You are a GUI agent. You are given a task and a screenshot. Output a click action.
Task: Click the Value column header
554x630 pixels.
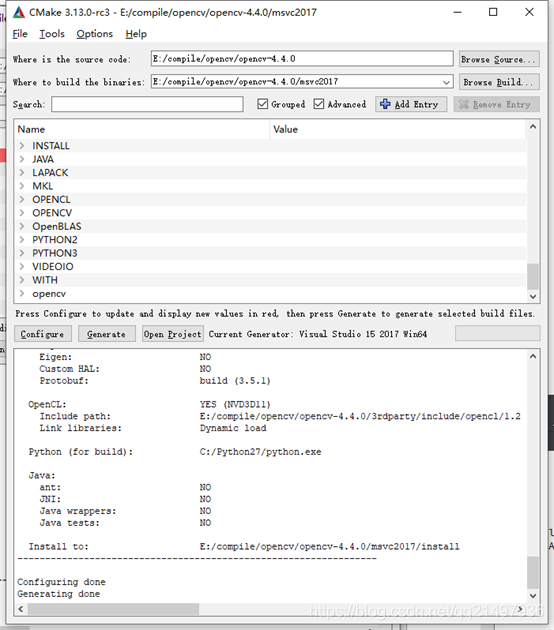(398, 129)
